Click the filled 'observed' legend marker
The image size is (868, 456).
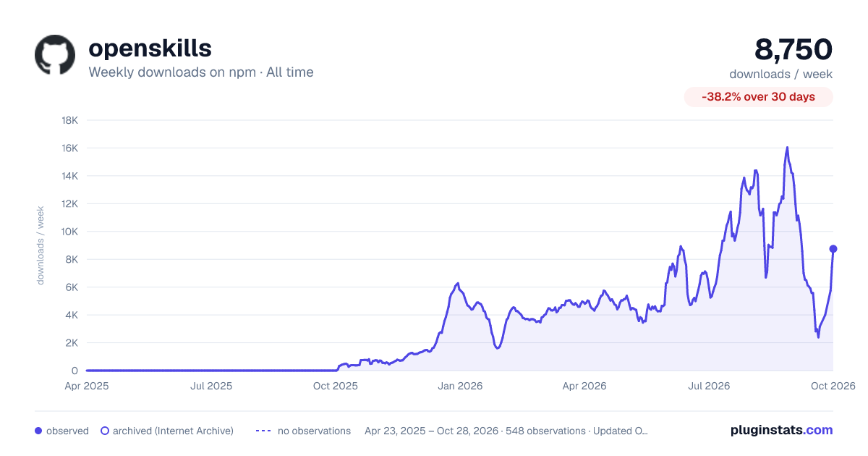[x=38, y=431]
